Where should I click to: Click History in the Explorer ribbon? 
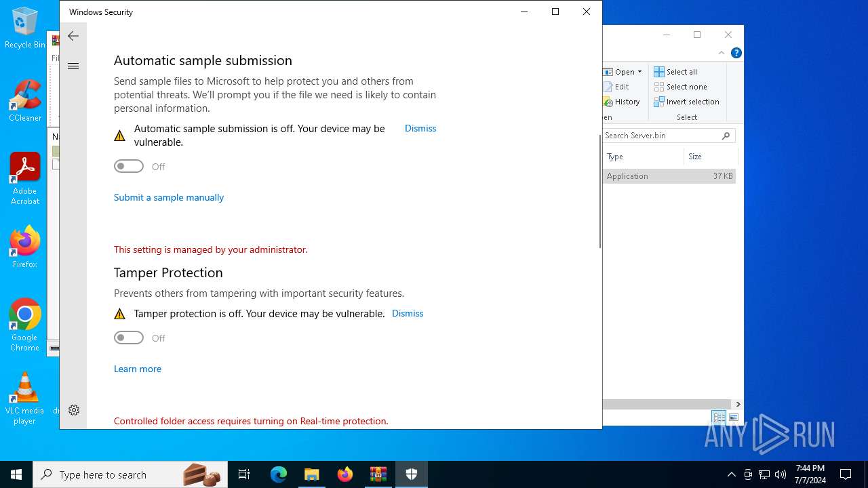(622, 102)
